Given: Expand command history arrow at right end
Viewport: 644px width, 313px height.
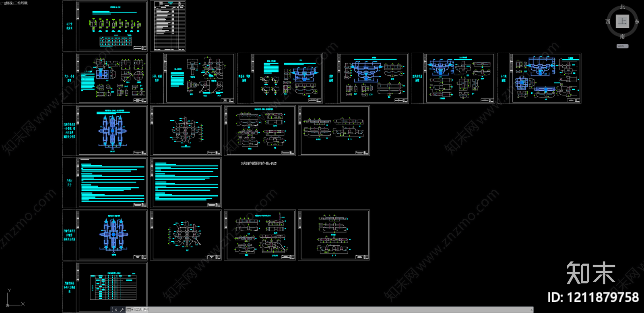Looking at the screenshot, I should click(532, 310).
